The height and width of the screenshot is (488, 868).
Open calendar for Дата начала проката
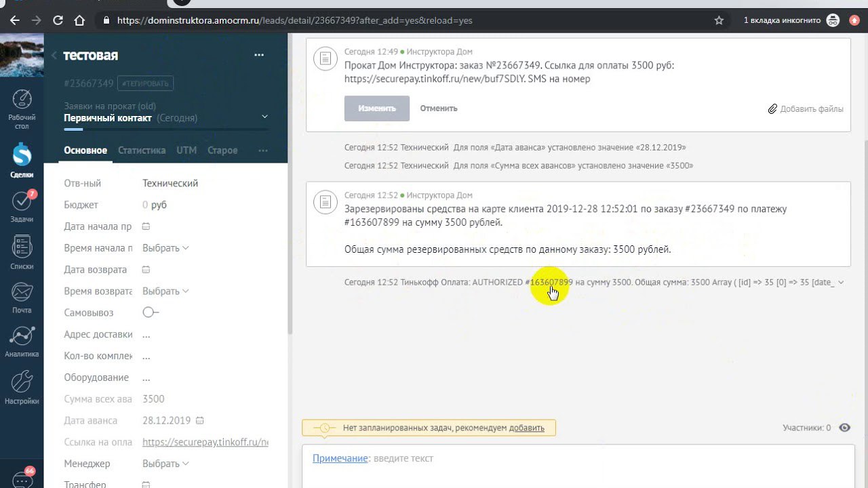146,226
